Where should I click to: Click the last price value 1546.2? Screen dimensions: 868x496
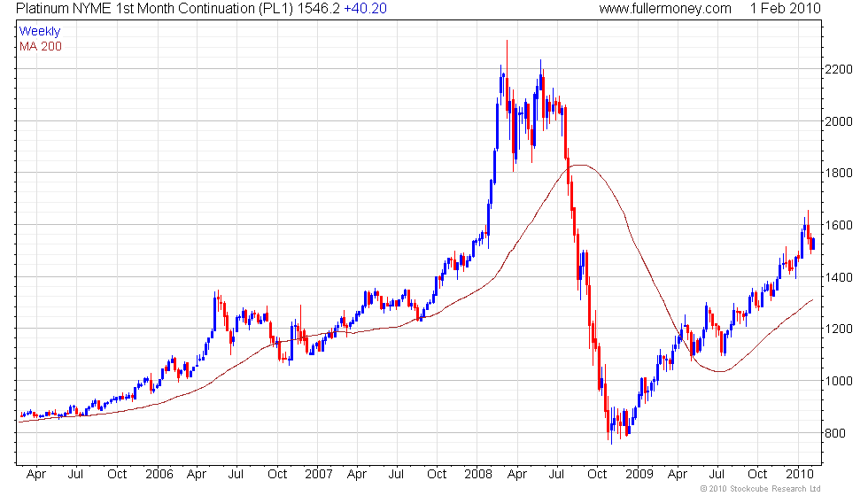point(318,9)
